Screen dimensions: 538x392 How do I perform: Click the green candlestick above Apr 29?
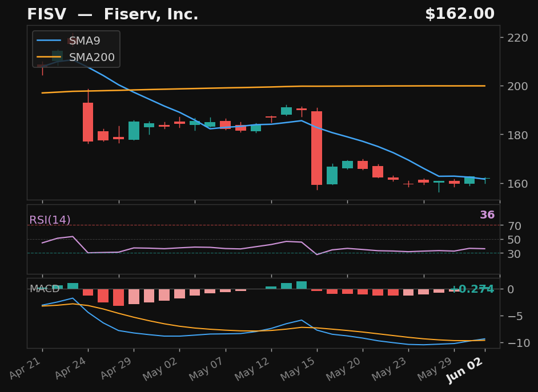(134, 131)
